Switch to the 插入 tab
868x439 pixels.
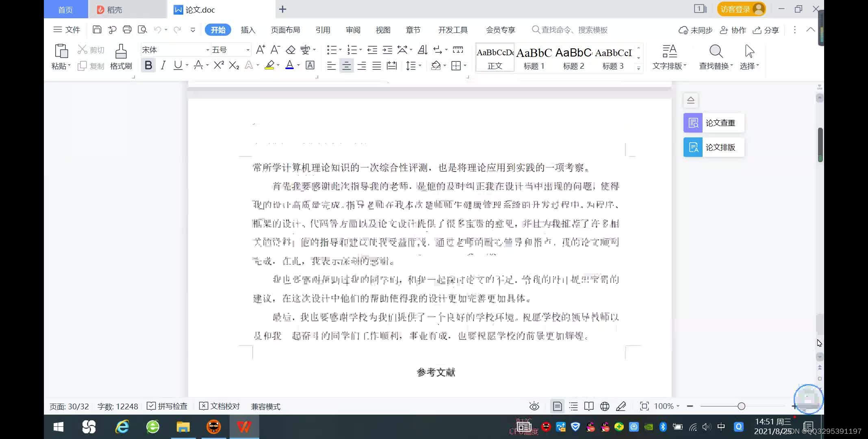point(248,30)
